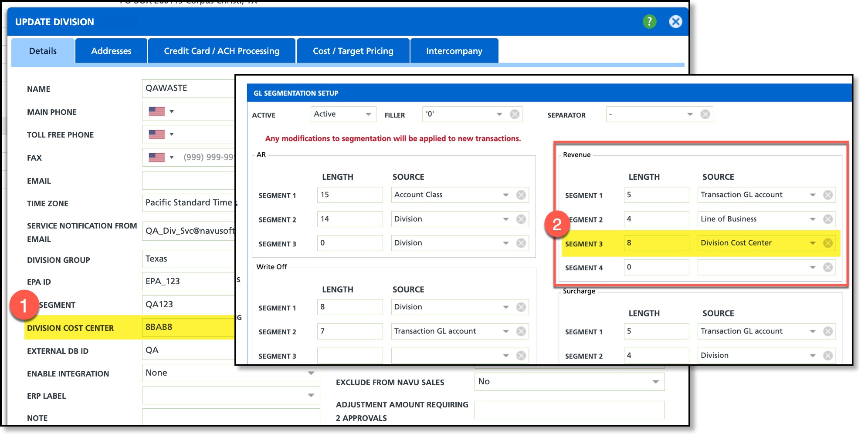Click the Division Cost Center field
Screen dimensions: 868x437
point(188,327)
